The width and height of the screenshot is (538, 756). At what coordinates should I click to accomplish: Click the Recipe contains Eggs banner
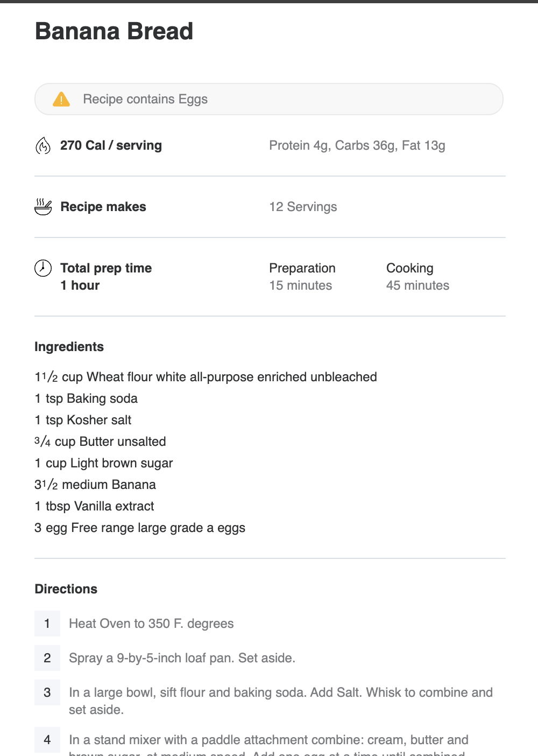[269, 99]
